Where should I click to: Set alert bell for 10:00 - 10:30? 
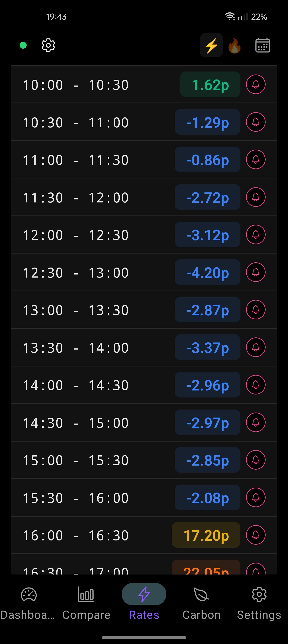click(x=256, y=85)
